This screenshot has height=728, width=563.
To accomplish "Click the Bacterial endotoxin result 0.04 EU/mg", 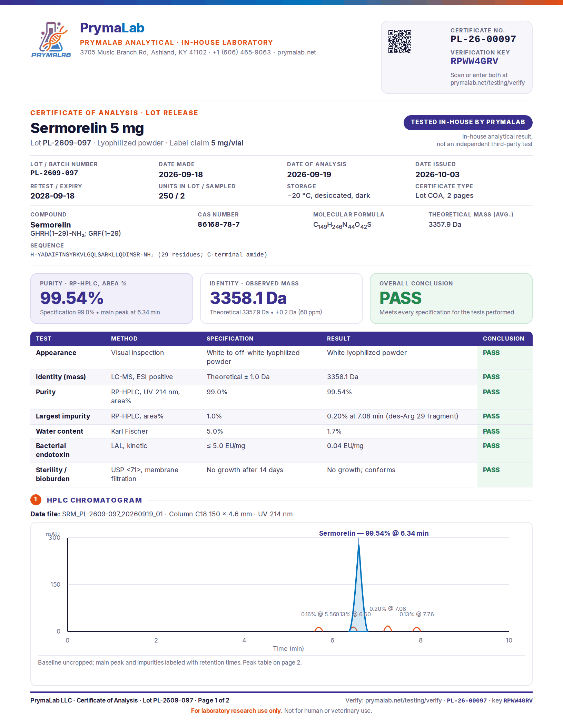I will [345, 446].
